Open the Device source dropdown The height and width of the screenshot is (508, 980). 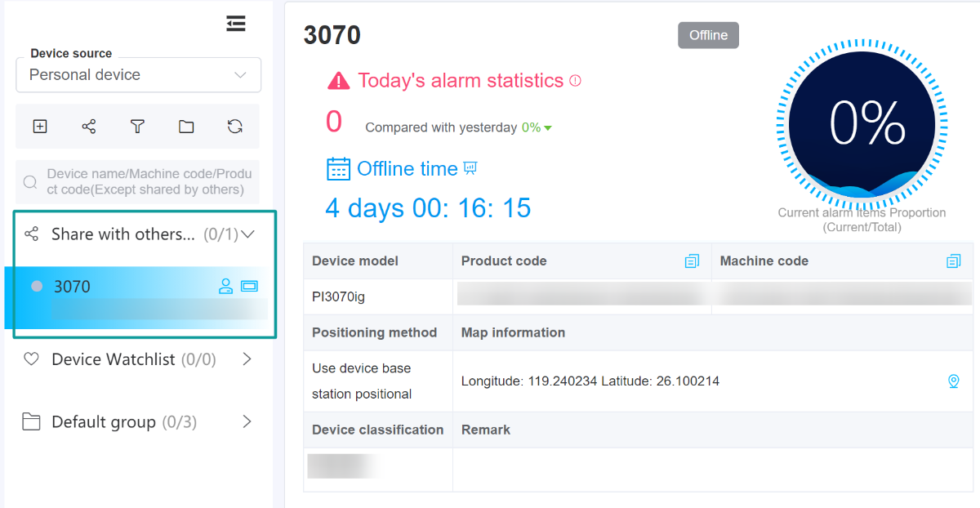pos(138,75)
